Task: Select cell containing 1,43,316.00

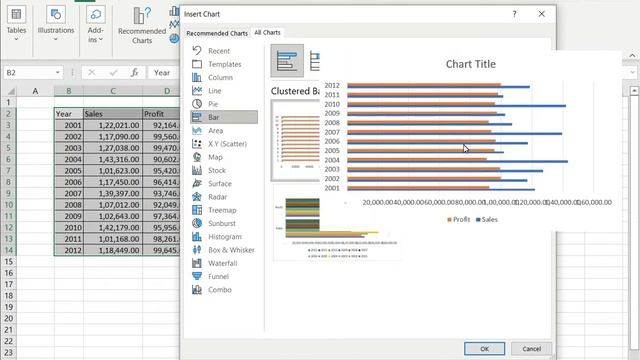Action: pos(113,159)
